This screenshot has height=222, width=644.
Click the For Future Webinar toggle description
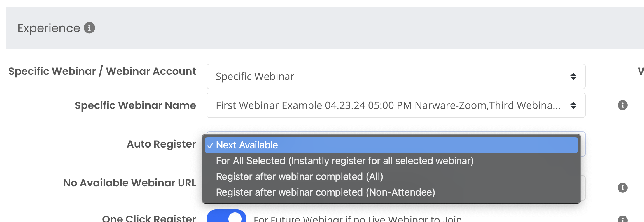tap(358, 219)
